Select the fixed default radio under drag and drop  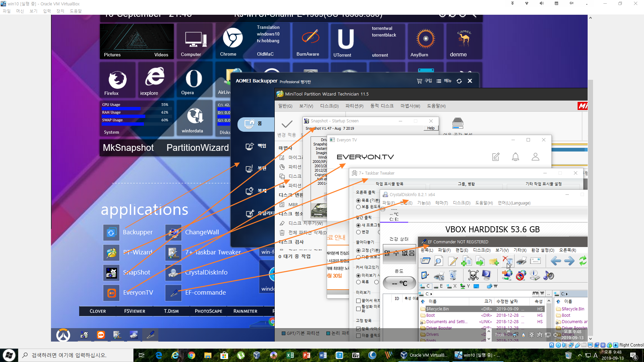[x=358, y=250]
